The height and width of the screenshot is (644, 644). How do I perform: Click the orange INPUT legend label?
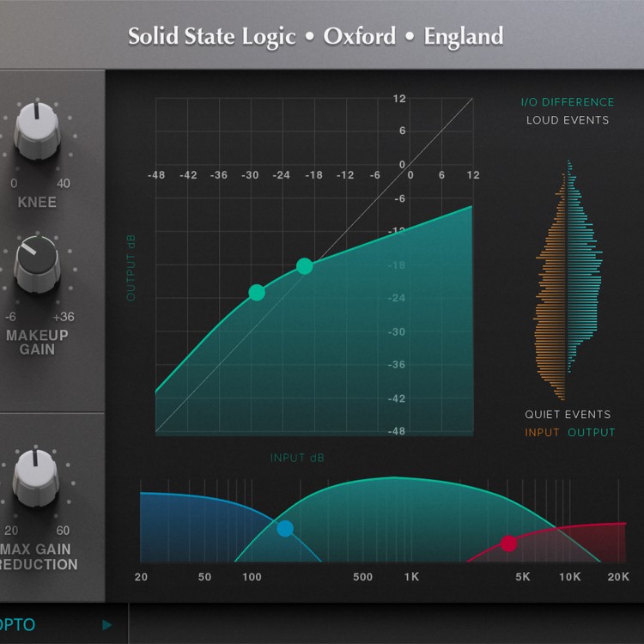(542, 433)
